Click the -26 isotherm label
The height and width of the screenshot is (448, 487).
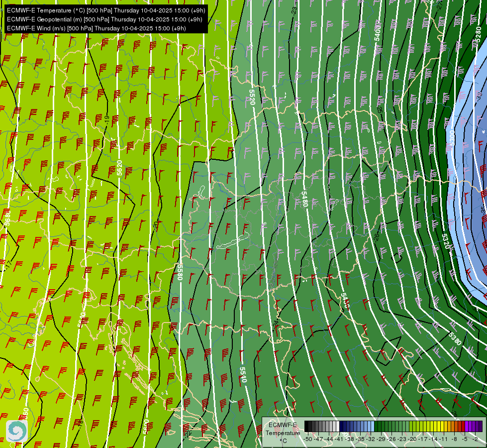tap(377, 237)
